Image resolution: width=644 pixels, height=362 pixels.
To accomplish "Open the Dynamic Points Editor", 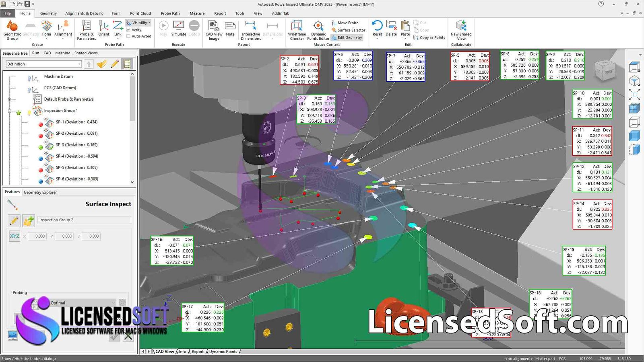I will click(318, 31).
